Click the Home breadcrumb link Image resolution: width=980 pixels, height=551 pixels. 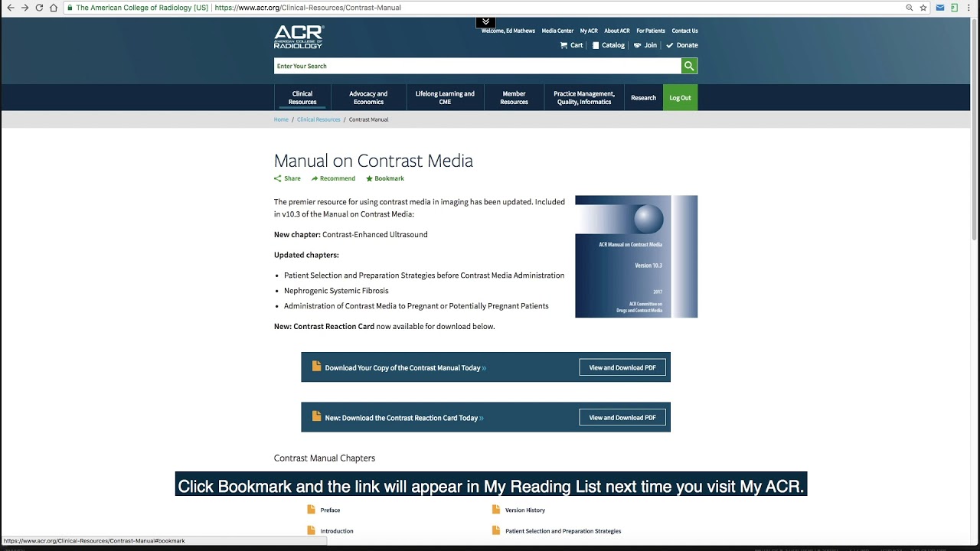coord(281,119)
